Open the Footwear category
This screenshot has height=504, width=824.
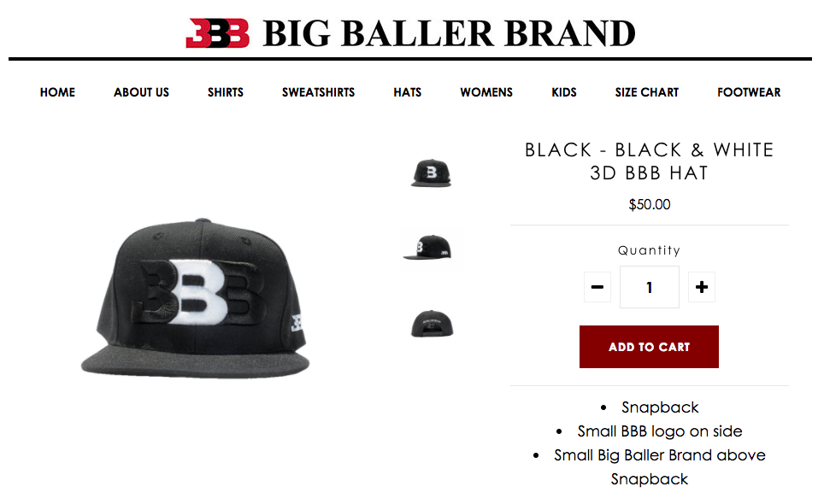(749, 92)
